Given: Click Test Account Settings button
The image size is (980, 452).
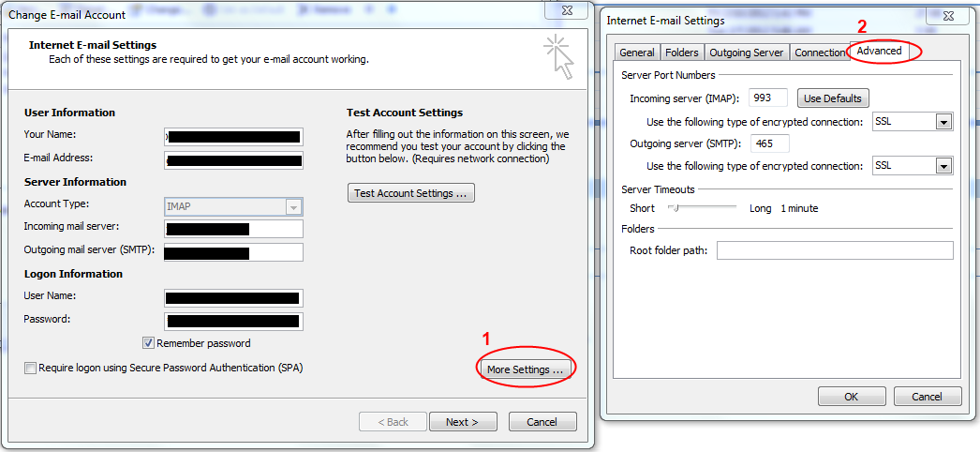Looking at the screenshot, I should coord(410,193).
